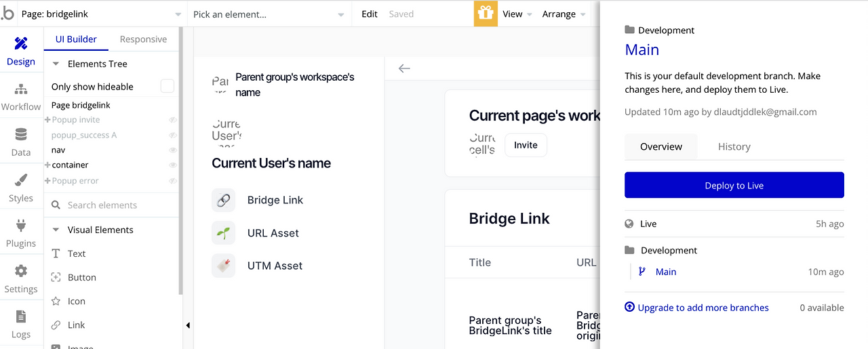The height and width of the screenshot is (349, 868).
Task: Switch to the Responsive tab
Action: point(143,39)
